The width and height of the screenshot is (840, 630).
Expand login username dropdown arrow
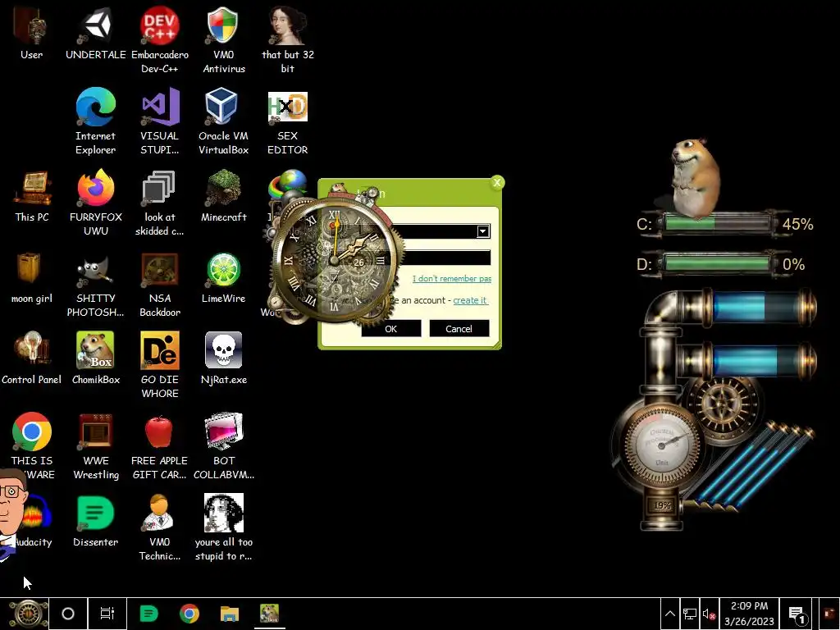point(482,231)
